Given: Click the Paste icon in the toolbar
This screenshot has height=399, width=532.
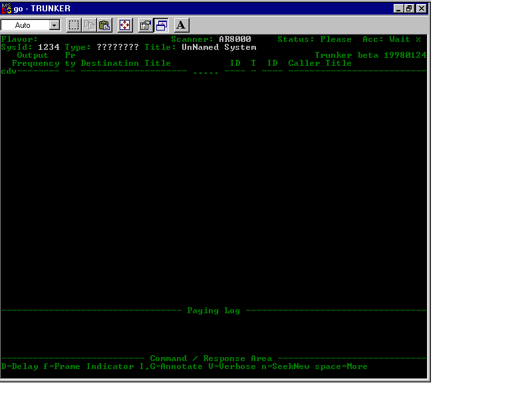Looking at the screenshot, I should (x=104, y=25).
